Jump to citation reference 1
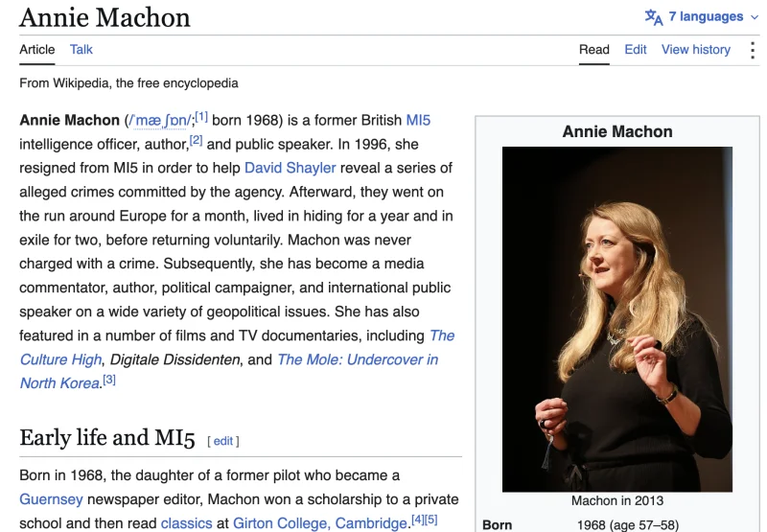 (x=201, y=117)
